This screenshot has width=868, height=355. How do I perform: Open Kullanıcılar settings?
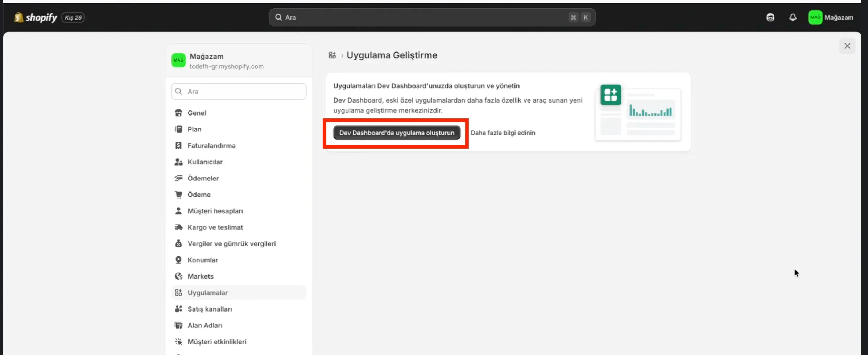pyautogui.click(x=239, y=162)
